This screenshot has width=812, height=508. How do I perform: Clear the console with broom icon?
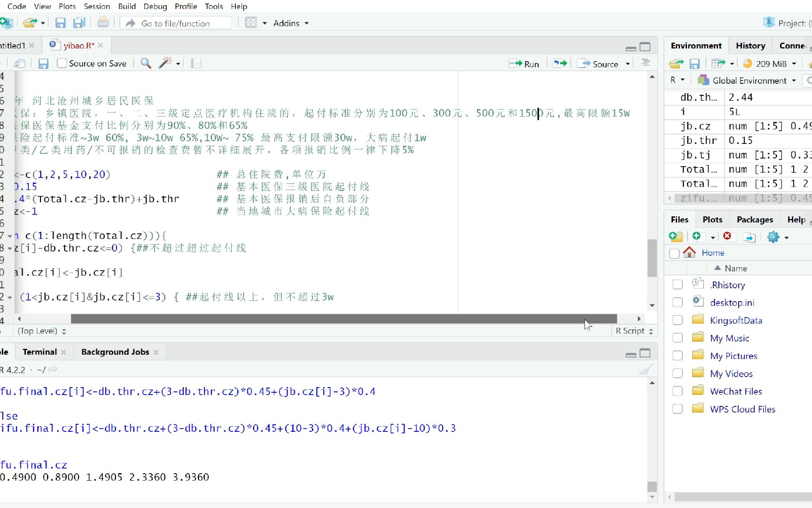[647, 369]
